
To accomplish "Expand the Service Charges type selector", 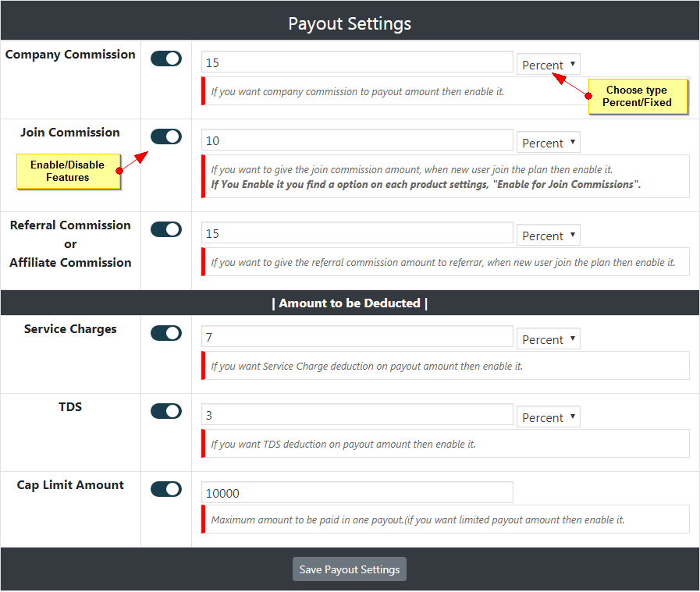I will (x=548, y=339).
